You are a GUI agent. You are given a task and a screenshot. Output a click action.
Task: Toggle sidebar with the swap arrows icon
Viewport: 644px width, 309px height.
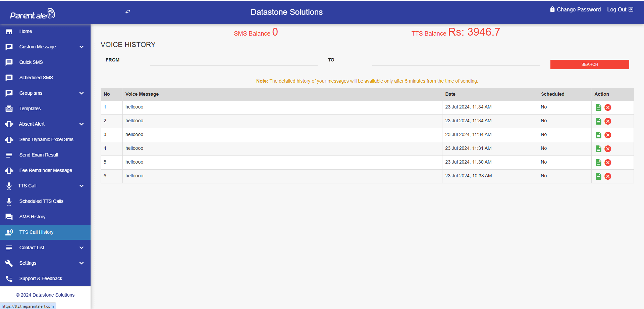coord(128,12)
